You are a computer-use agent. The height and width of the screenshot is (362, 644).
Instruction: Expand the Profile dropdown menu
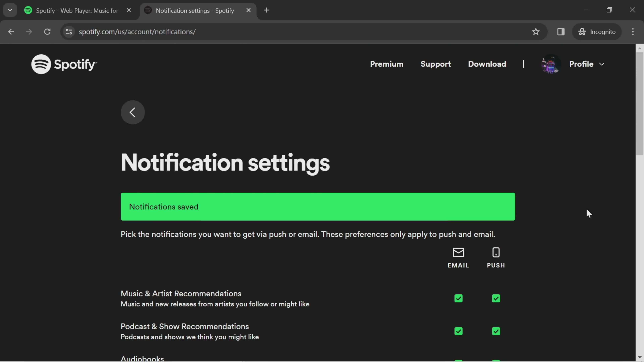click(x=586, y=64)
